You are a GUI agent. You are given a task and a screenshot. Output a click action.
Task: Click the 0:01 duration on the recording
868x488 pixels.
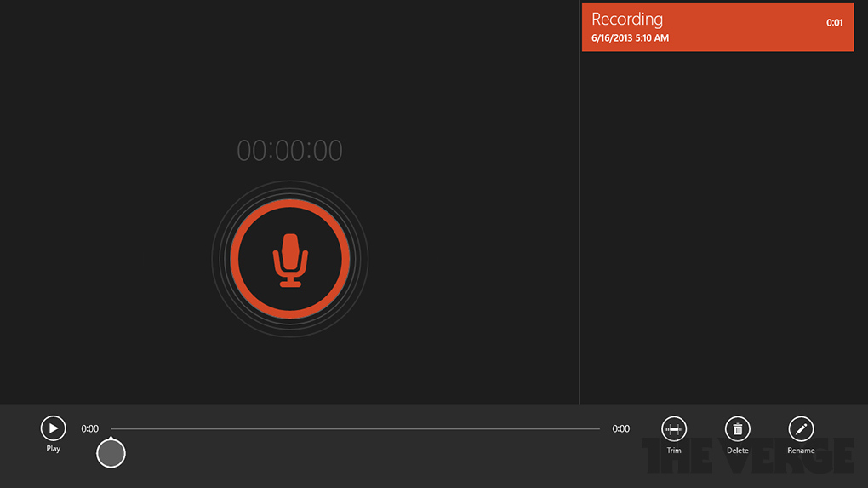[x=834, y=23]
